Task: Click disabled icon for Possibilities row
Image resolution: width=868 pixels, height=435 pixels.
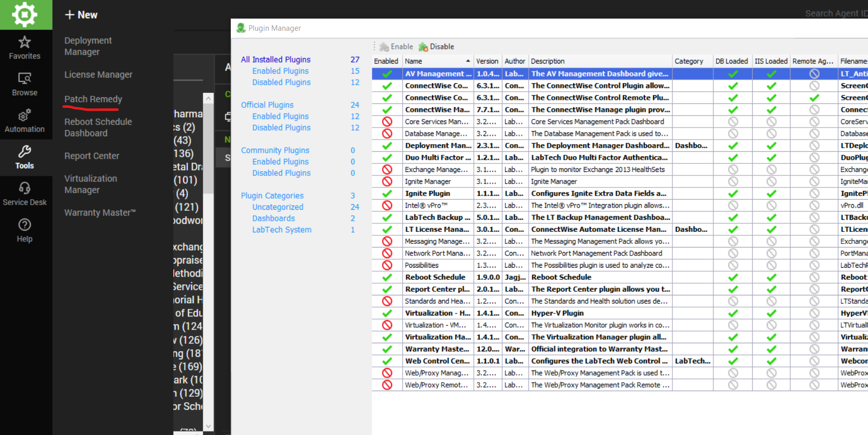Action: click(387, 265)
